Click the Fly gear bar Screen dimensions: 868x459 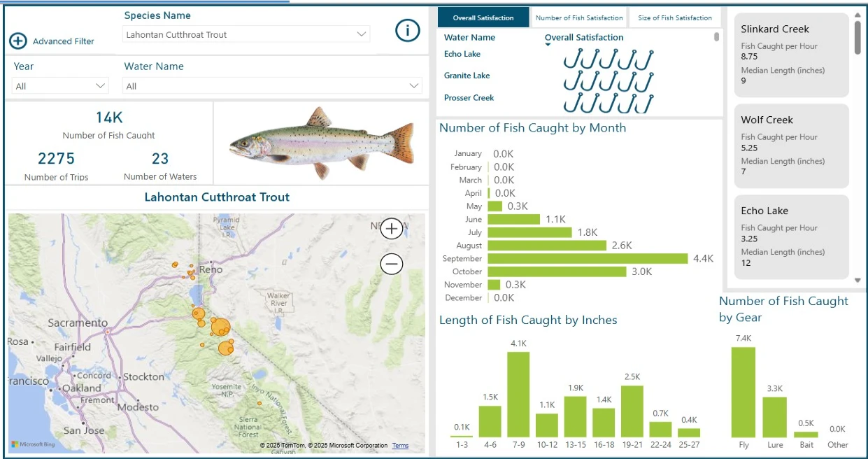click(743, 392)
